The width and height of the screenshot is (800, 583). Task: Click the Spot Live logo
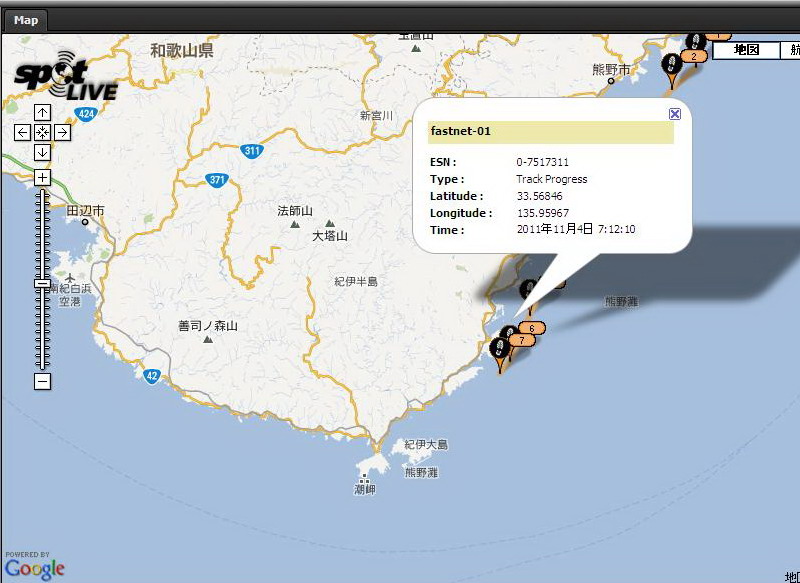65,76
